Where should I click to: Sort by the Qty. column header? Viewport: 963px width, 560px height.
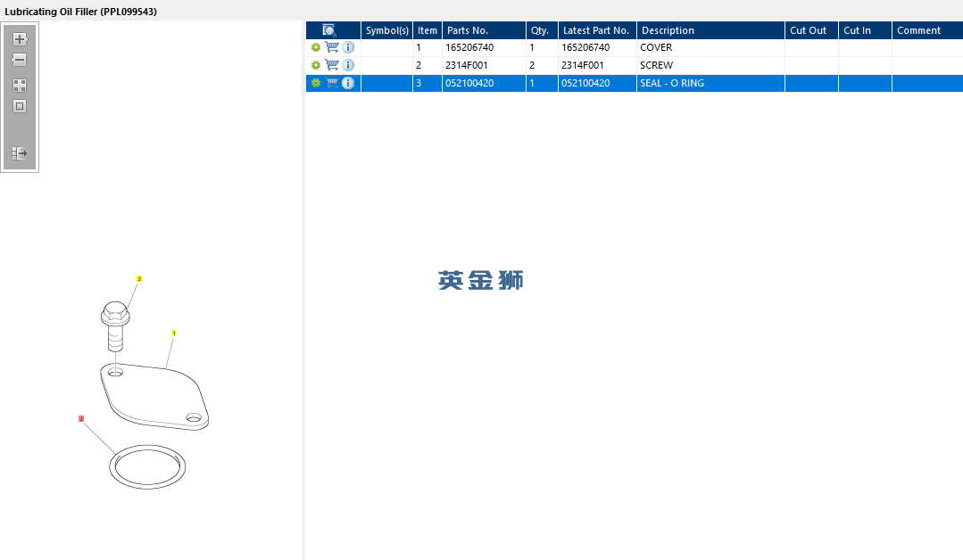pos(543,30)
